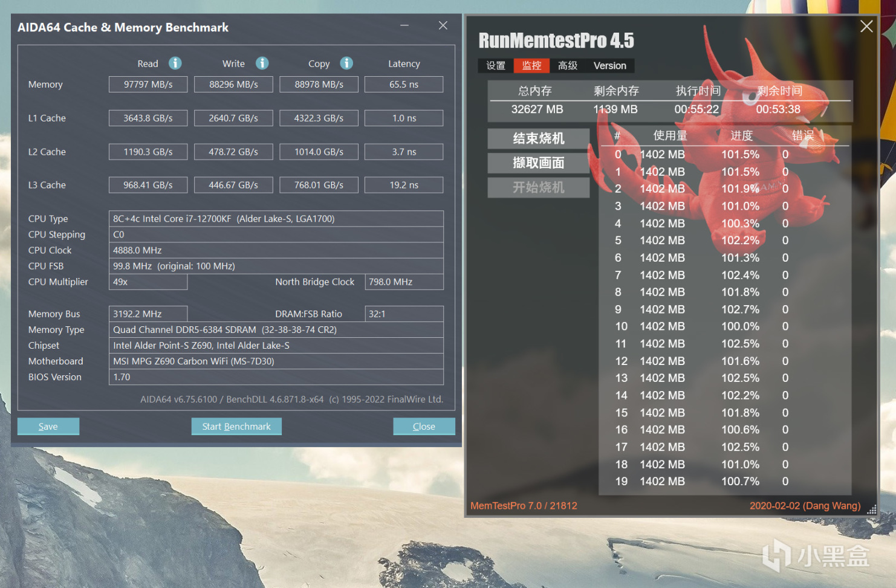Click the CPU Type field Intel Core i7-12700KF
This screenshot has width=896, height=588.
(x=276, y=219)
